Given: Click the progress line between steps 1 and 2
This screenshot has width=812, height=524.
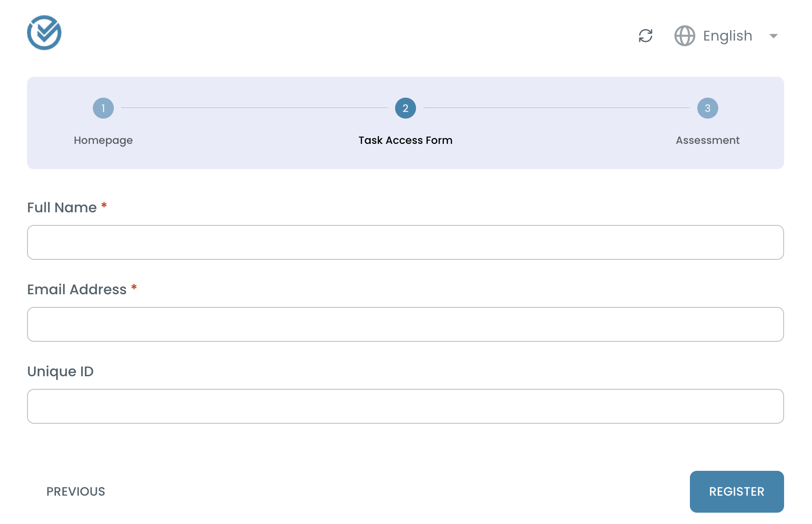Looking at the screenshot, I should [254, 108].
